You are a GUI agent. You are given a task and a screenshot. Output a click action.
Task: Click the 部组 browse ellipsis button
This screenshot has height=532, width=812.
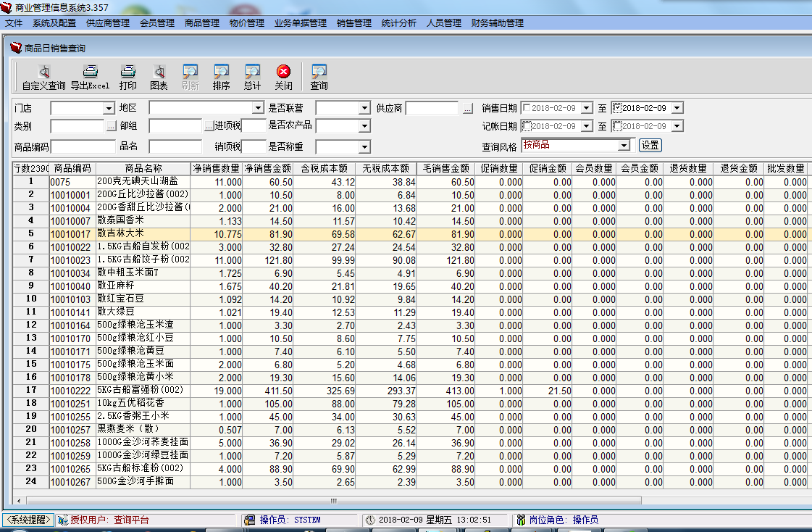point(209,126)
